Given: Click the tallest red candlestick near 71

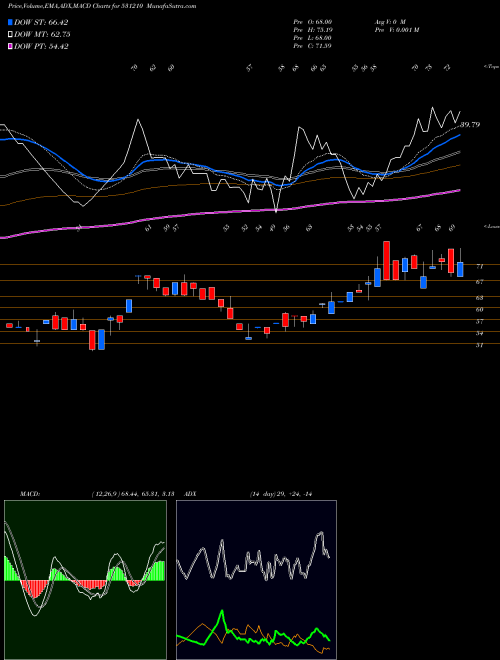Looking at the screenshot, I should tap(386, 261).
